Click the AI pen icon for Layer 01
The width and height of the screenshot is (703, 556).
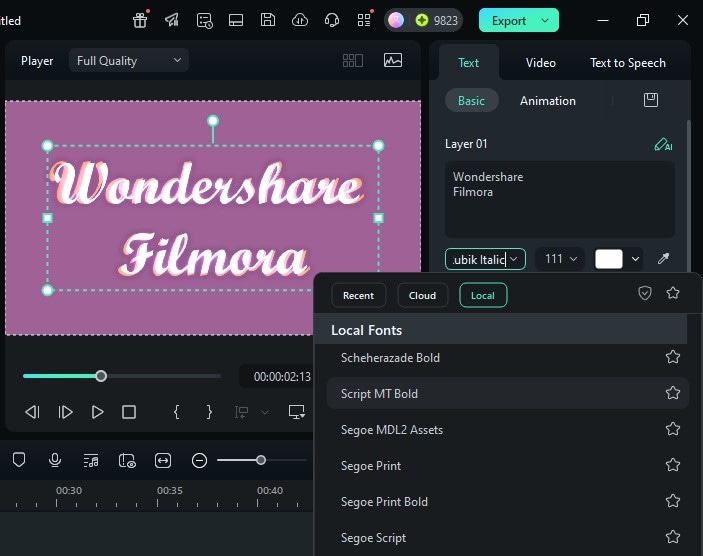click(663, 144)
